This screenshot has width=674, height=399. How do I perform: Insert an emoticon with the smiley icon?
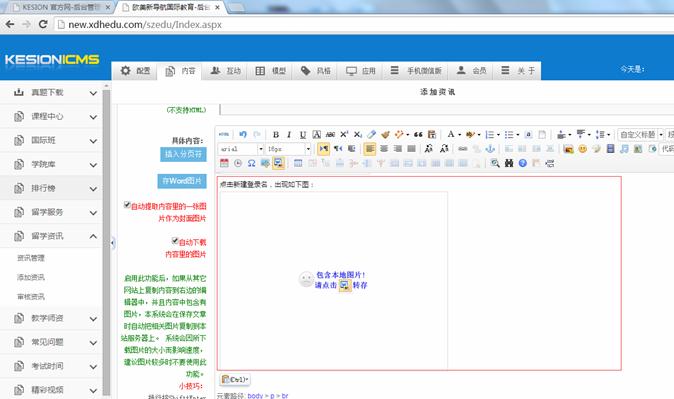582,149
